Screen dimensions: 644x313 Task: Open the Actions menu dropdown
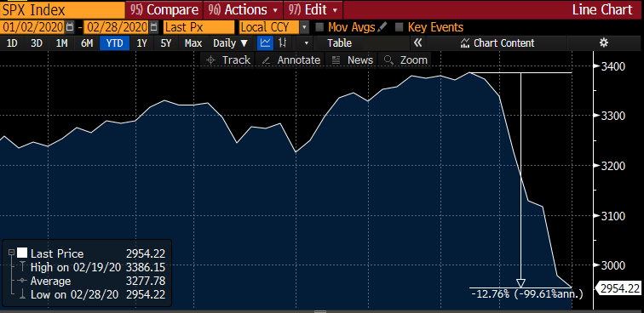(x=243, y=9)
